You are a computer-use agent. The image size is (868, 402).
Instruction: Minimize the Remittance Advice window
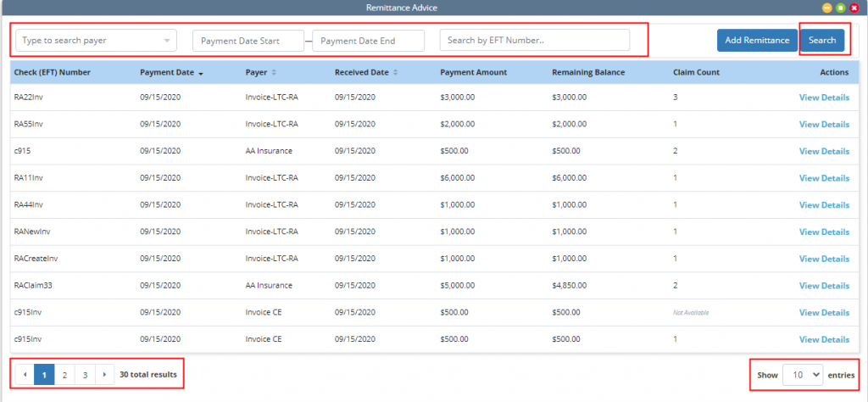pyautogui.click(x=826, y=7)
